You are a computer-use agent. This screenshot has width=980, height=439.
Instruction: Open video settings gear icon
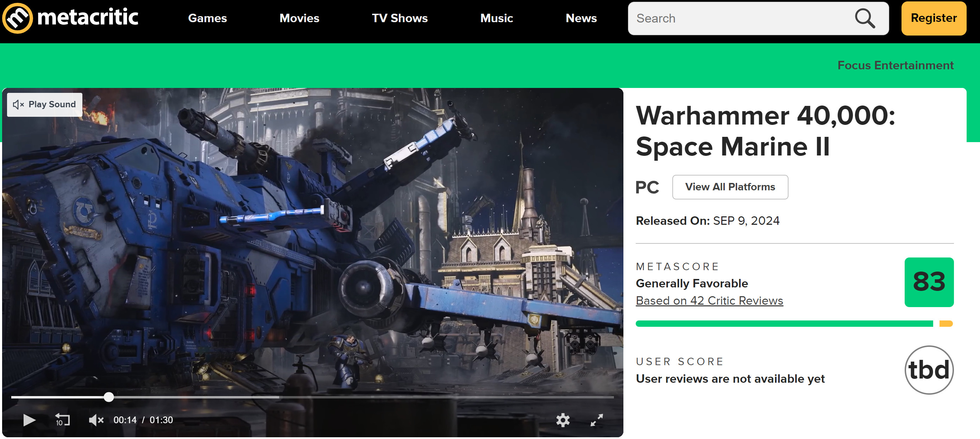tap(563, 420)
